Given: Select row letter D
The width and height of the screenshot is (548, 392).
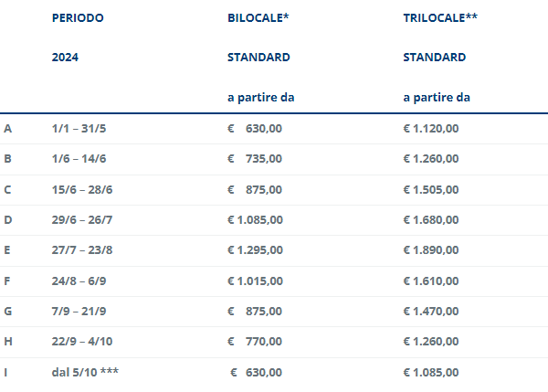Looking at the screenshot, I should (7, 220).
